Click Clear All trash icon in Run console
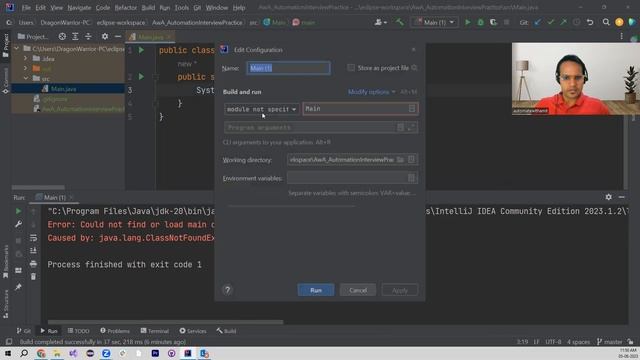 pos(33,277)
